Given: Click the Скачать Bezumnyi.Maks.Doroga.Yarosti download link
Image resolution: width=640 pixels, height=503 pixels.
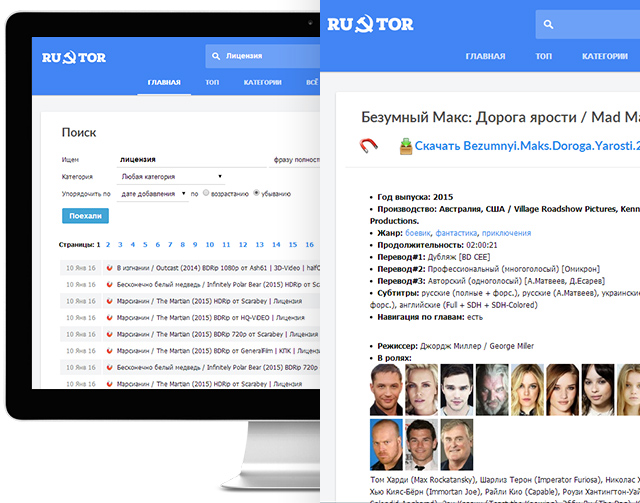Looking at the screenshot, I should pyautogui.click(x=527, y=146).
